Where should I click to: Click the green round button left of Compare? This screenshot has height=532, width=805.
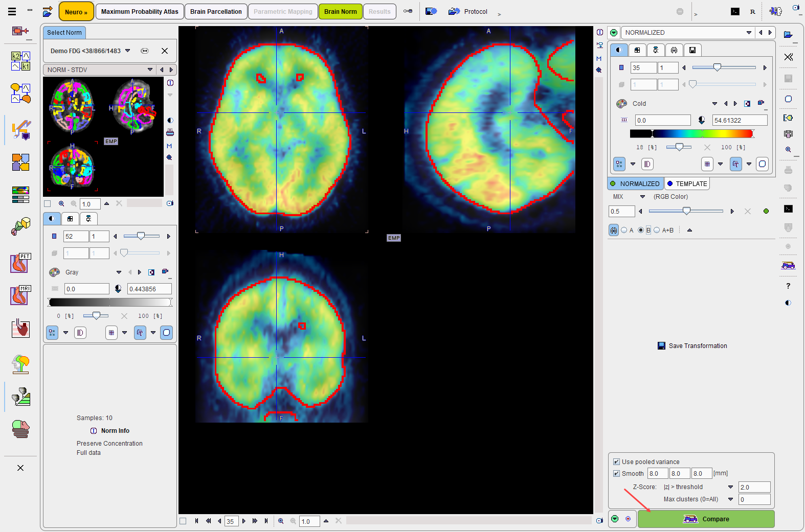click(x=615, y=519)
